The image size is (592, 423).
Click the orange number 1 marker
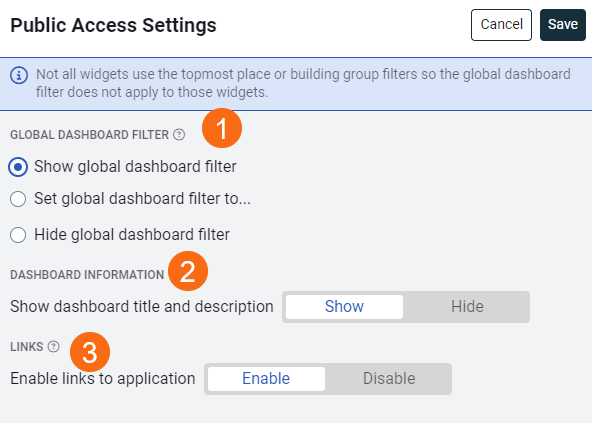tap(222, 128)
